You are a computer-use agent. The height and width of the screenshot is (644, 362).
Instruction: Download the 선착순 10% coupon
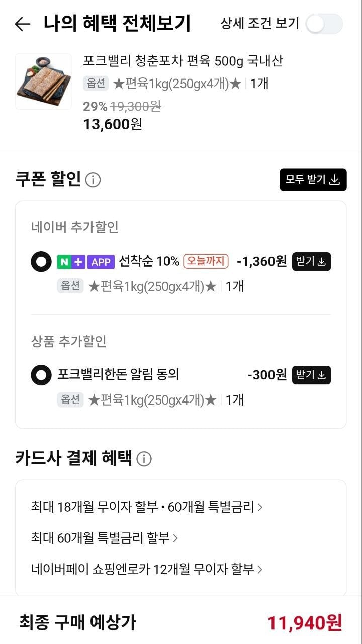pyautogui.click(x=311, y=262)
